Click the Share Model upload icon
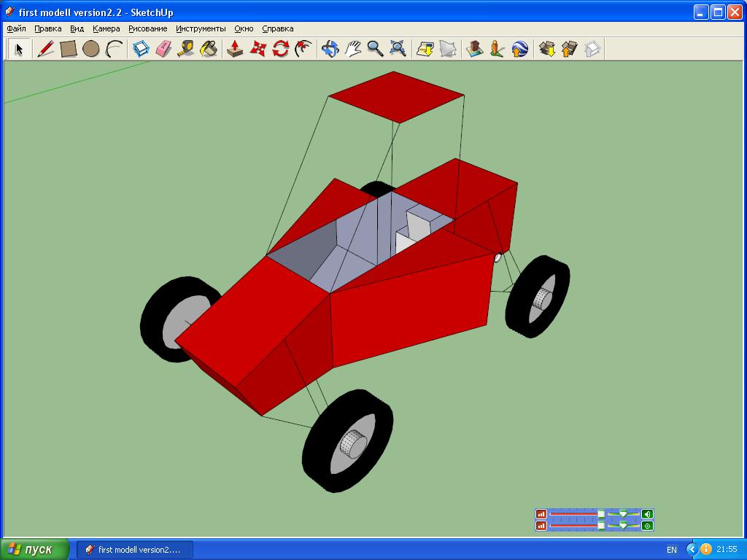This screenshot has height=560, width=747. pyautogui.click(x=569, y=49)
